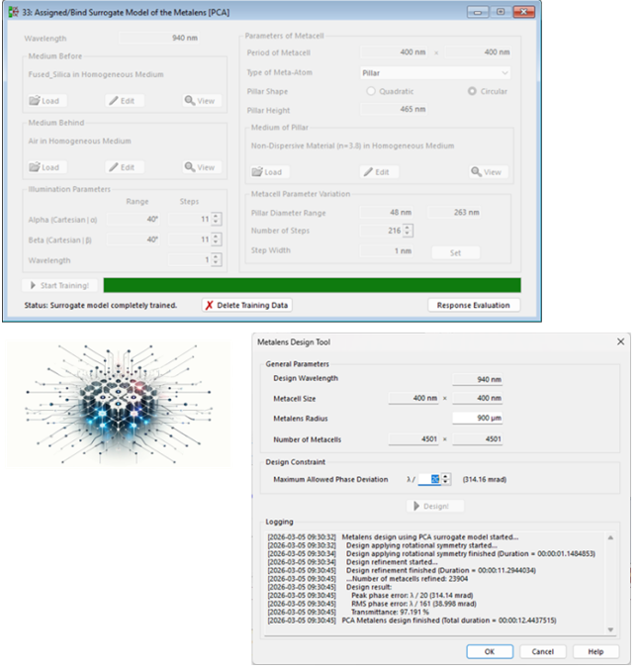Click View in Medium of Pillar section
This screenshot has height=672, width=641.
(x=487, y=172)
